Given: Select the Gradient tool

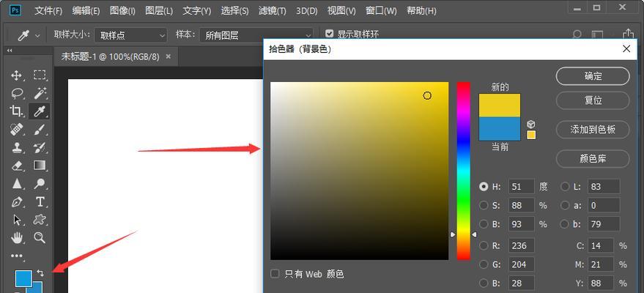Looking at the screenshot, I should click(40, 166).
